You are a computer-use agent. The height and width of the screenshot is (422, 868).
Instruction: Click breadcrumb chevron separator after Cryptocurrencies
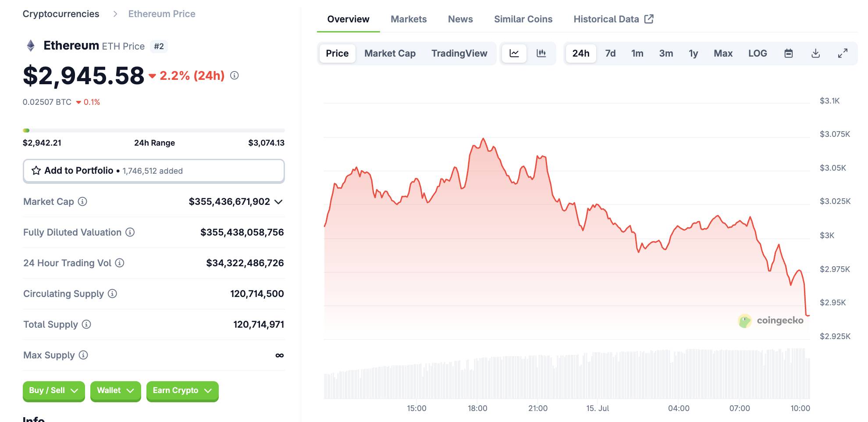coord(115,14)
